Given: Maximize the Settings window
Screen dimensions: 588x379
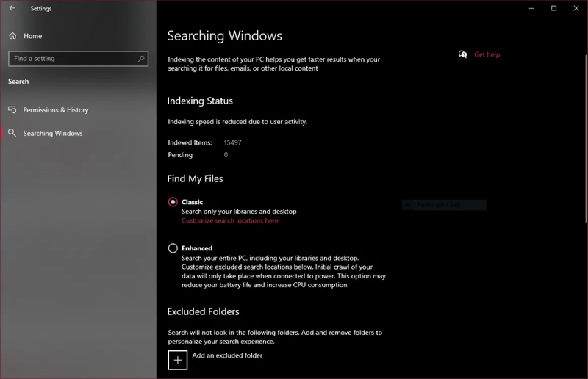Looking at the screenshot, I should (554, 9).
